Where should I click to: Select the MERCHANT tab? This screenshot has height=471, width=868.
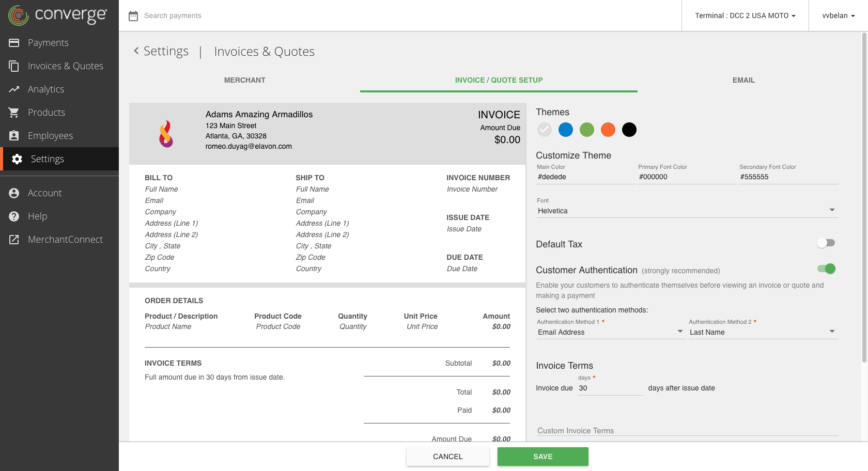point(244,80)
